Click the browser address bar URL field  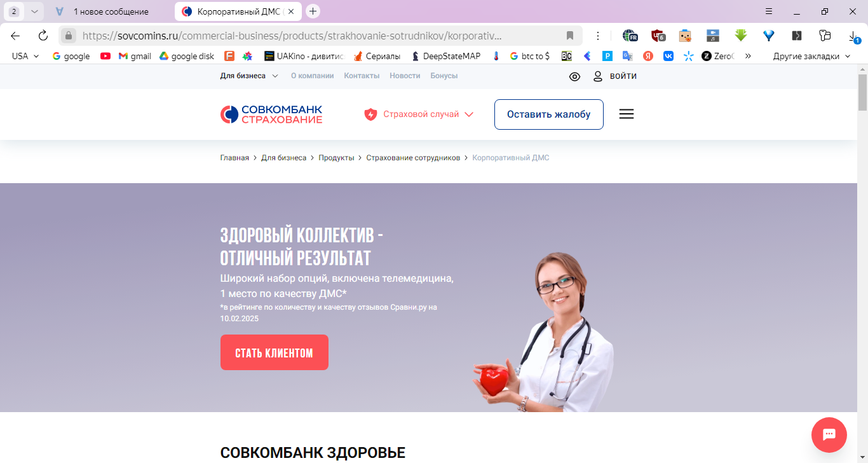click(x=318, y=36)
